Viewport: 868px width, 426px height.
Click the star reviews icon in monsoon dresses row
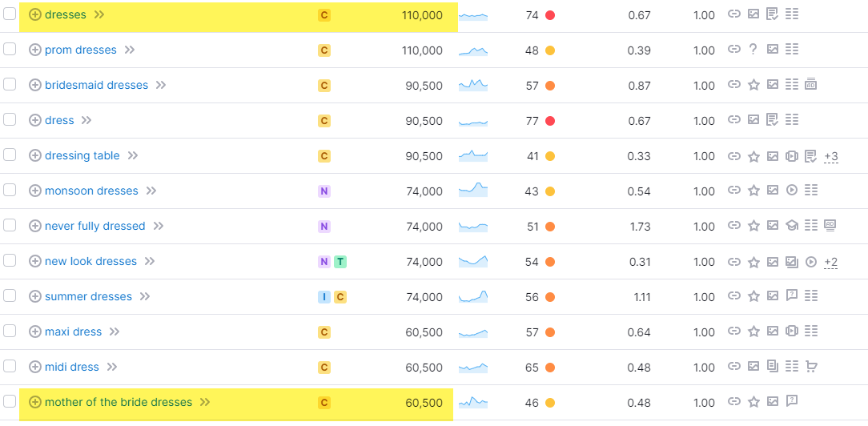(x=753, y=191)
